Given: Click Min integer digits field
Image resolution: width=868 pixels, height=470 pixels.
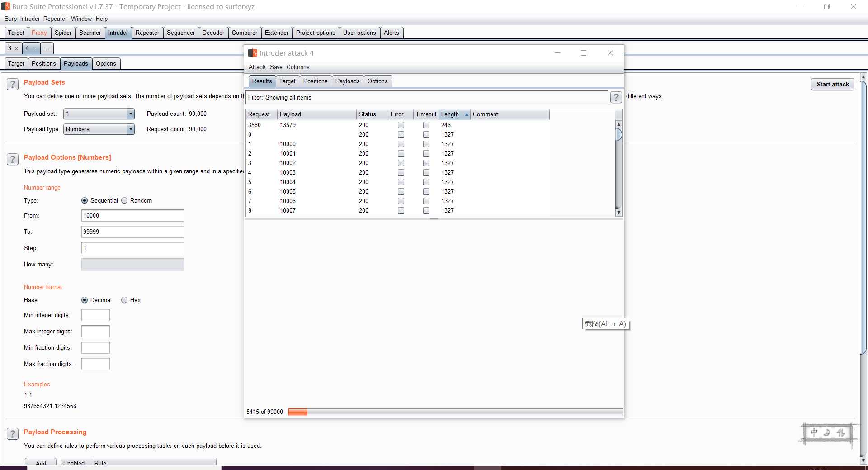Looking at the screenshot, I should coord(95,315).
